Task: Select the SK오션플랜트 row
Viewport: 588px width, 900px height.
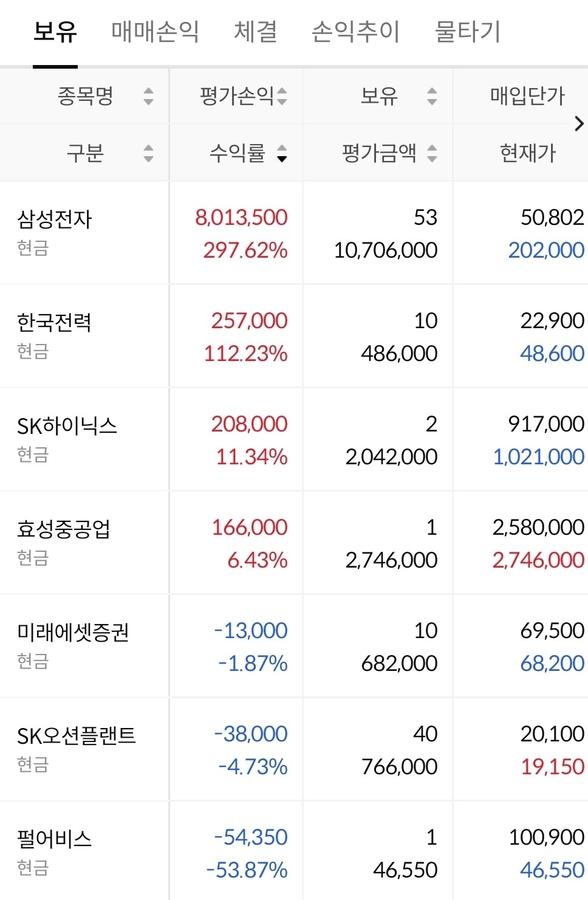Action: coord(77,736)
